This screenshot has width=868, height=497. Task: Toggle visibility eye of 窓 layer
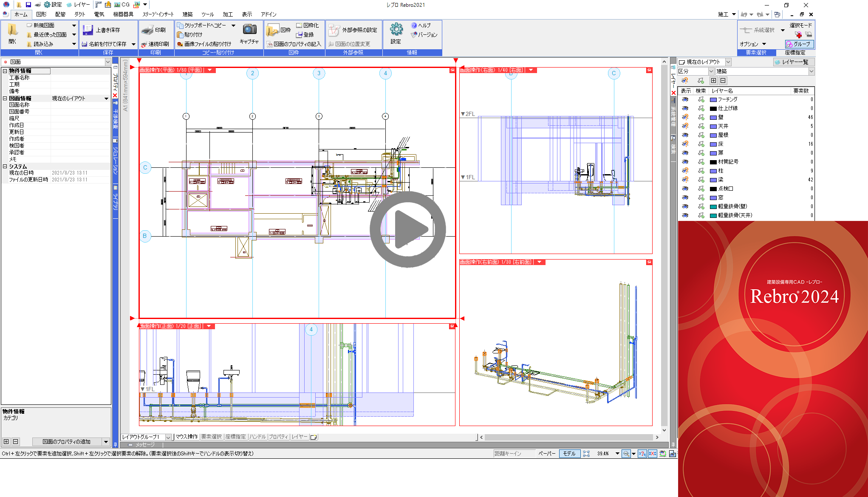click(x=685, y=198)
